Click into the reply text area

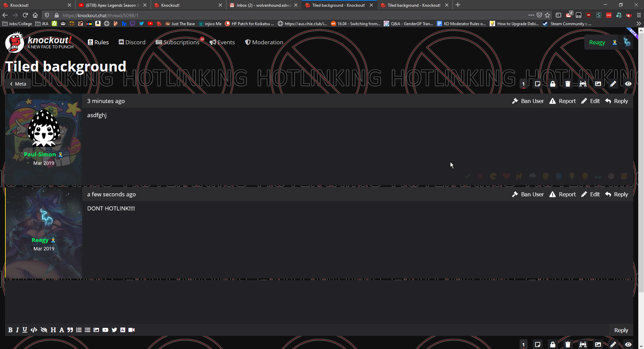[319, 302]
